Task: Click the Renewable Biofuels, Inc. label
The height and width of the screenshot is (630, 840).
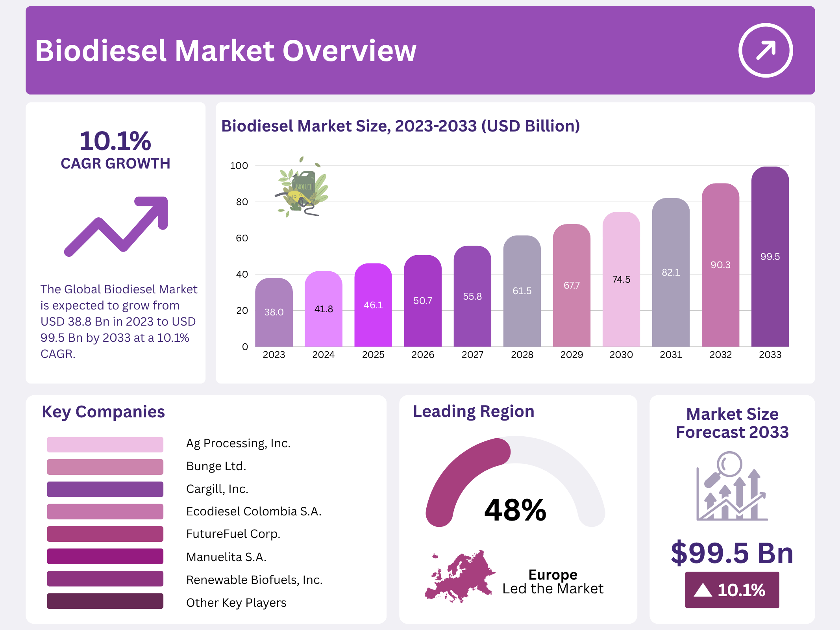Action: (x=254, y=580)
